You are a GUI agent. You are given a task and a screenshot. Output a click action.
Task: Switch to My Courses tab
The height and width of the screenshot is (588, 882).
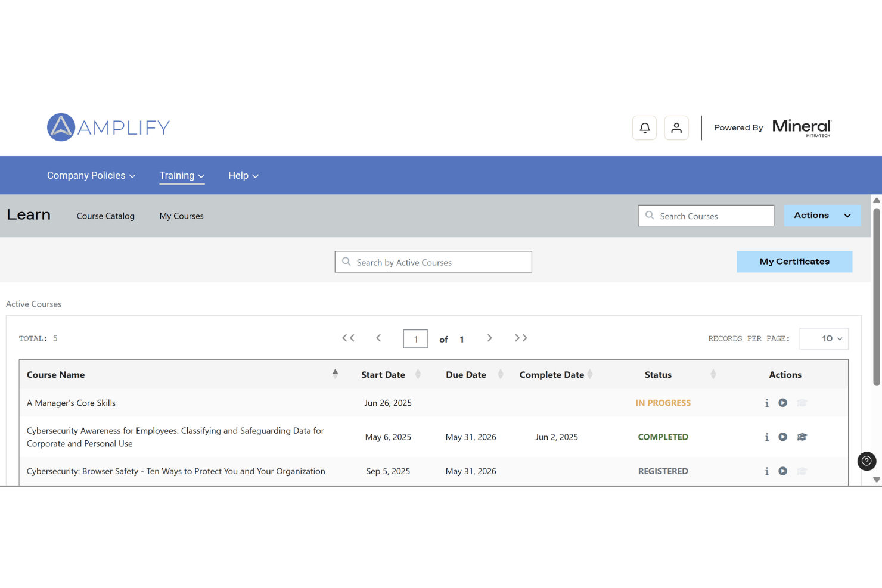181,216
